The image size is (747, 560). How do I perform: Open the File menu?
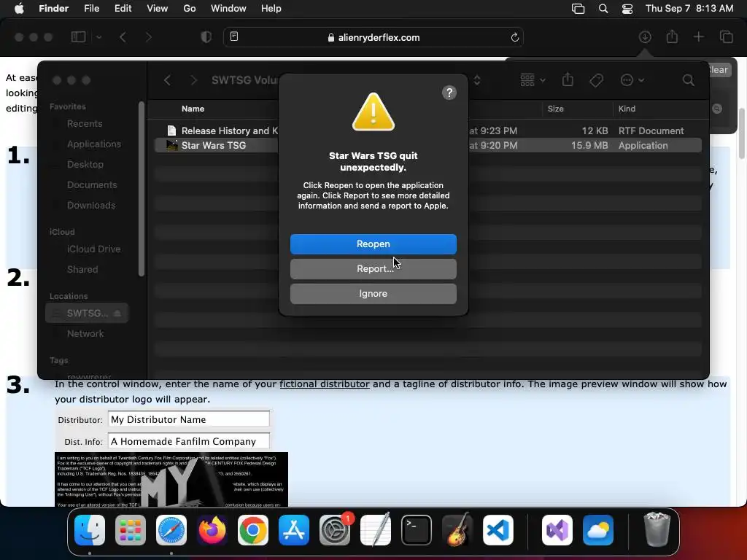tap(91, 9)
